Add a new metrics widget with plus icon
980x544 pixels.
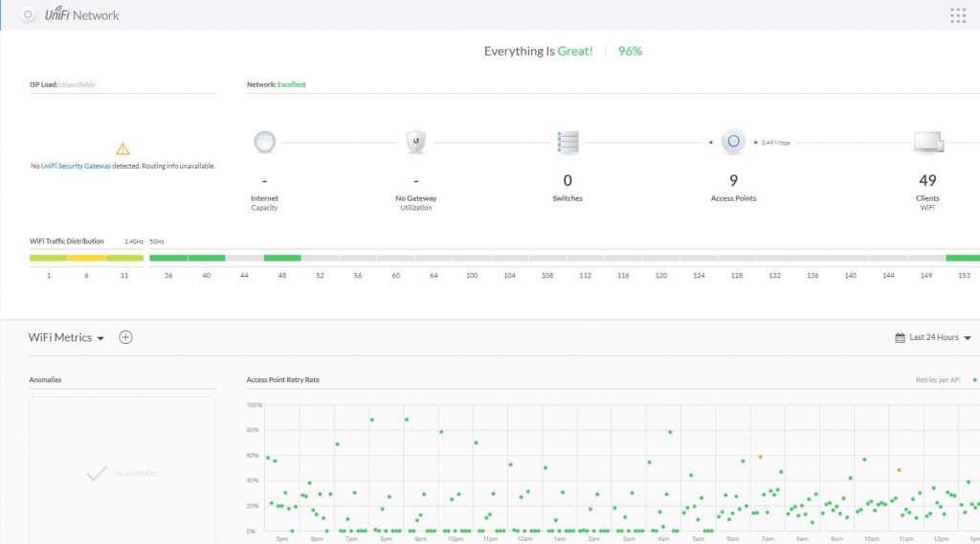[x=125, y=337]
